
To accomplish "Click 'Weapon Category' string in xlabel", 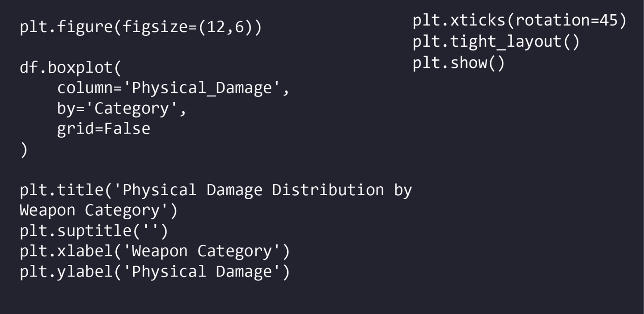I will tap(201, 251).
